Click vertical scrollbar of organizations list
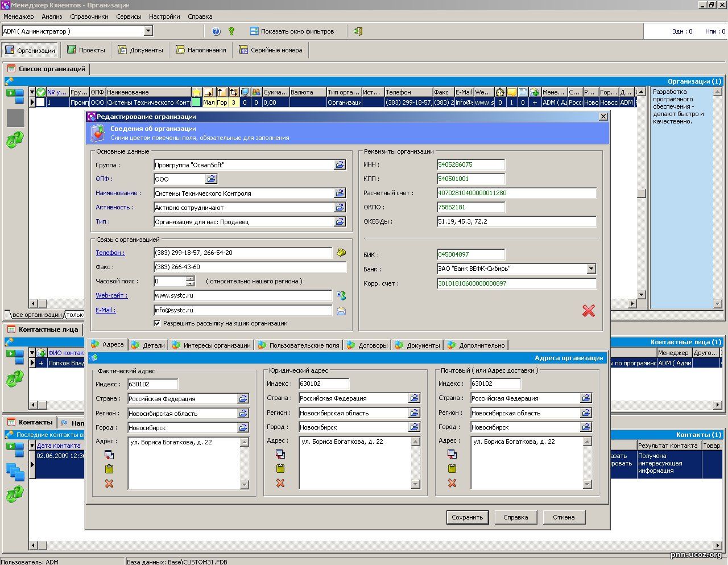This screenshot has height=565, width=728. click(642, 193)
